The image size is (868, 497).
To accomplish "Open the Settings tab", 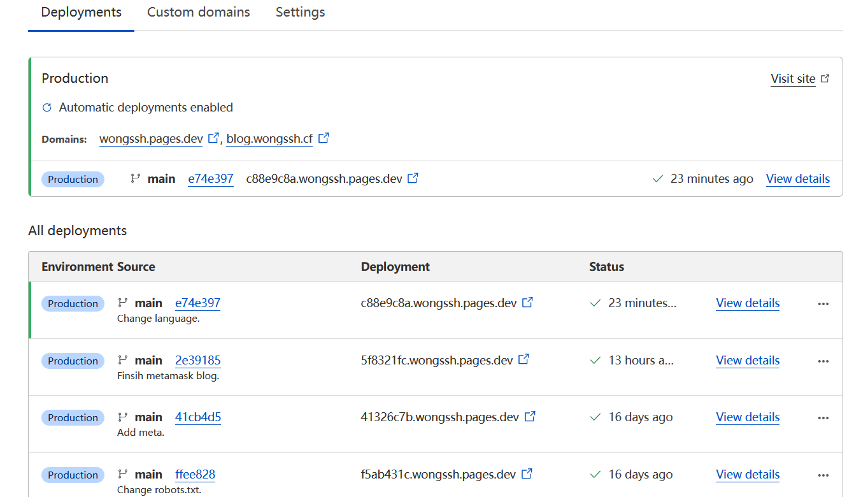I will (x=300, y=12).
